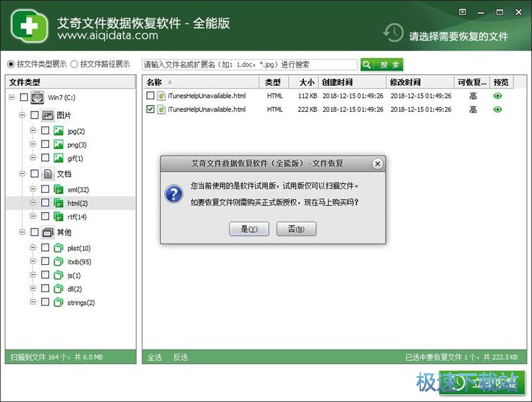Click 扫描到文件 164 个 status text
Image resolution: width=532 pixels, height=402 pixels.
coord(57,357)
